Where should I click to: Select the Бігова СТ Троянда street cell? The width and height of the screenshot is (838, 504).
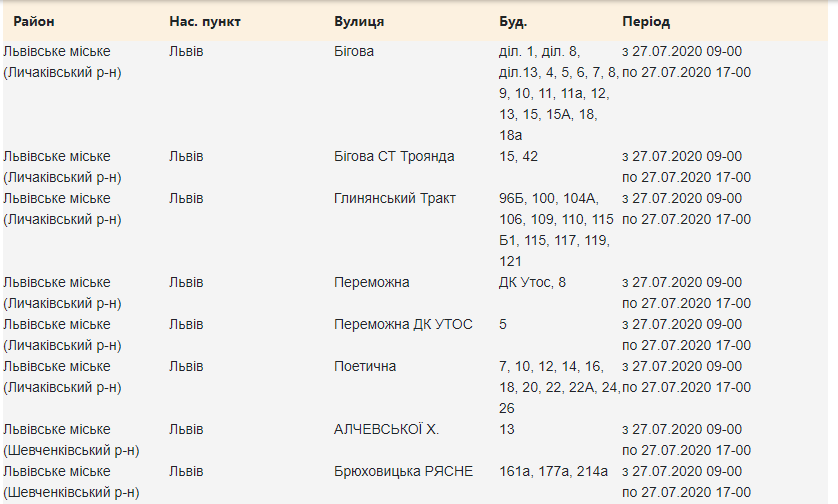click(394, 156)
